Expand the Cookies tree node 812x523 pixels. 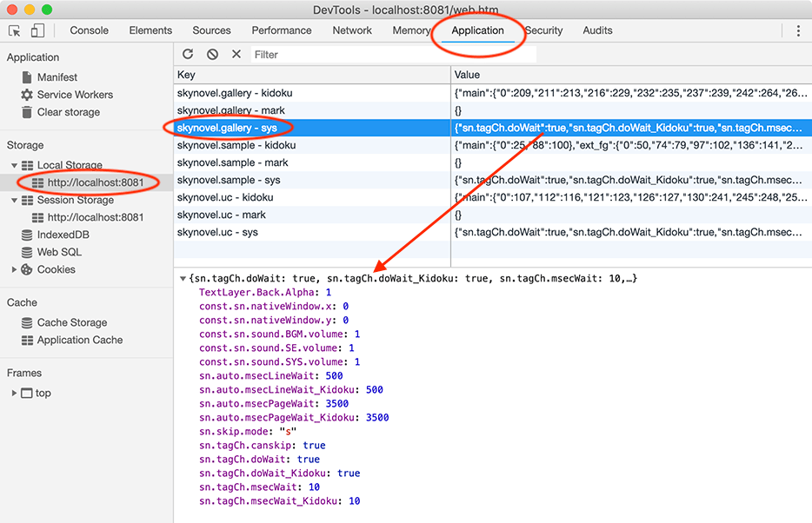click(14, 269)
